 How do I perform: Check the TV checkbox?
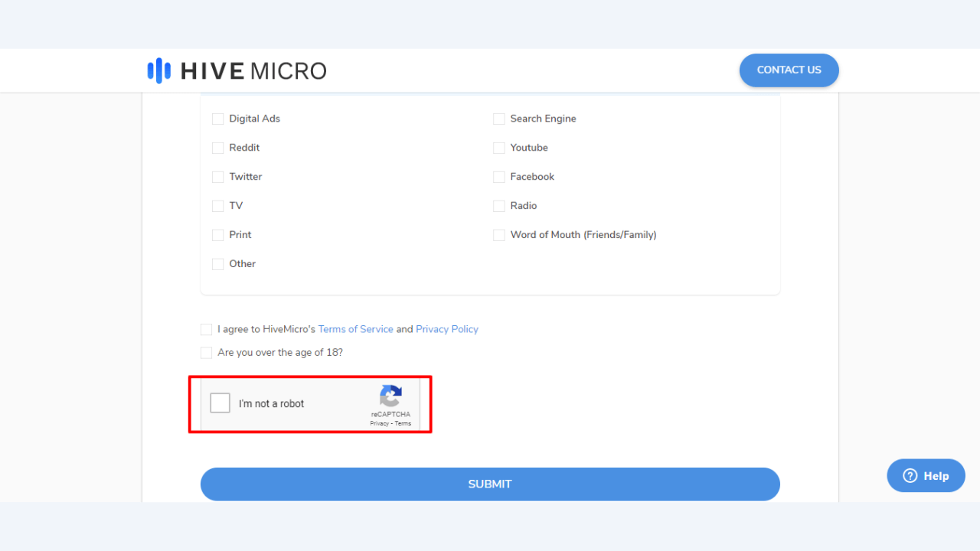(218, 206)
